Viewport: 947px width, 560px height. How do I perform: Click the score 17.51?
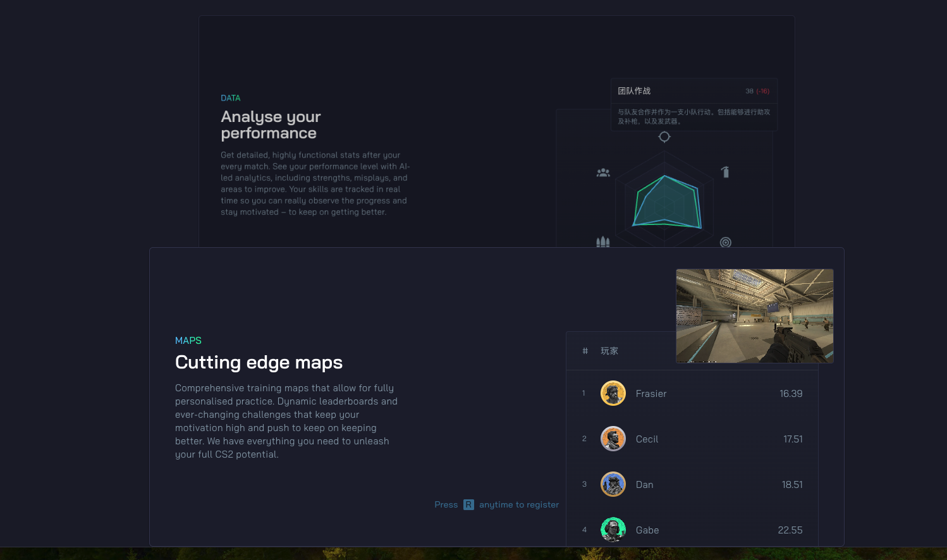tap(793, 439)
